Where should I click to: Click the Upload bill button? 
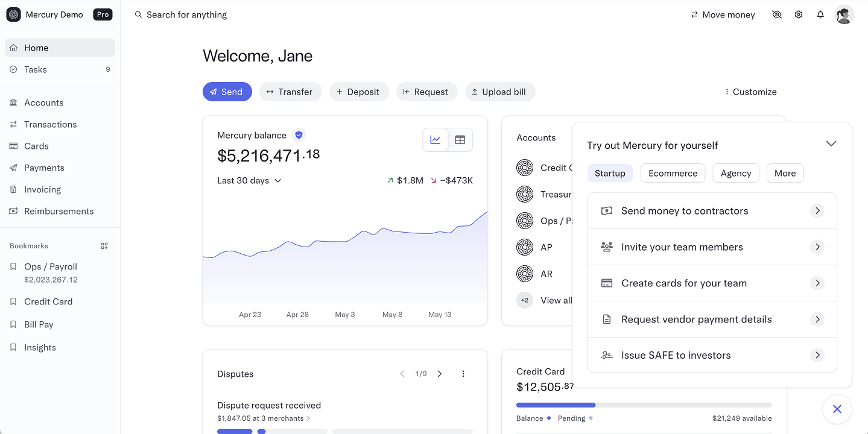pos(500,92)
